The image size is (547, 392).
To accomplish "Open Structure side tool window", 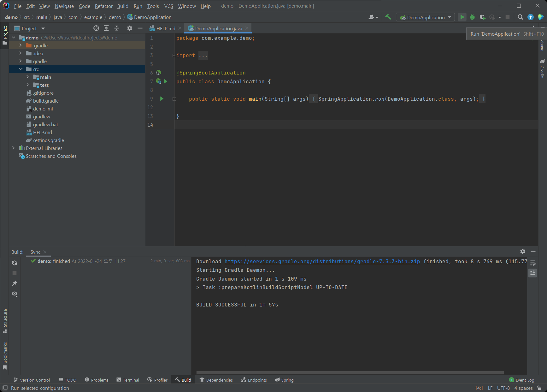I will tap(5, 321).
